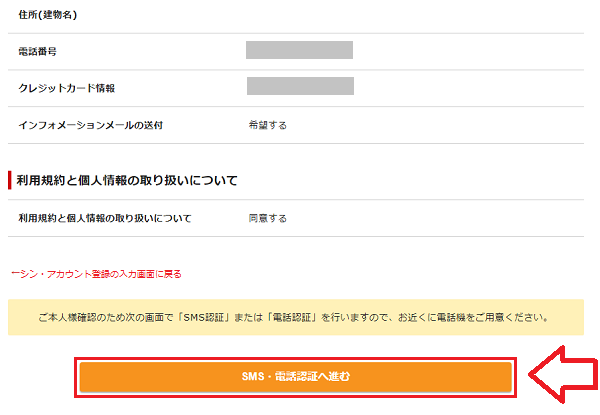Select the 同意する value text
Image resolution: width=600 pixels, height=415 pixels.
(268, 218)
